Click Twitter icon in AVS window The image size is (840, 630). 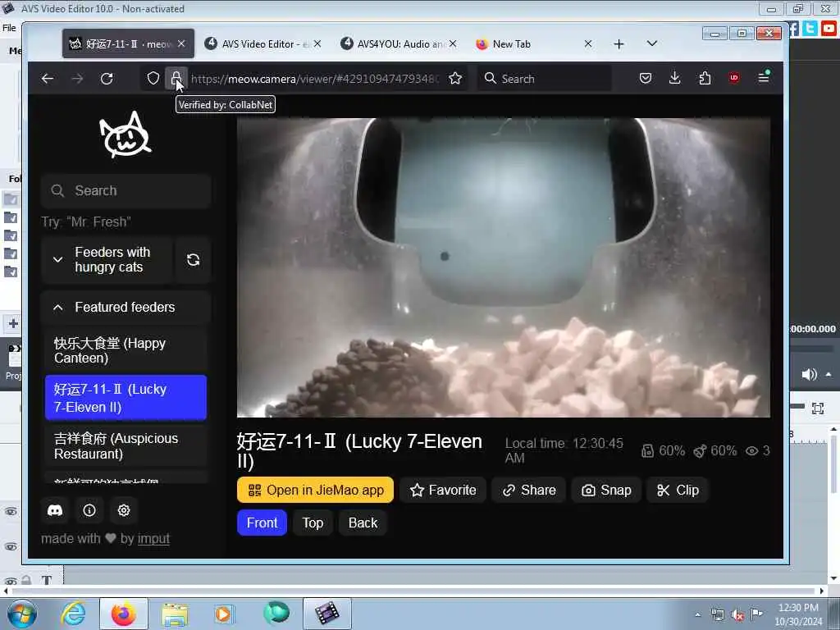pos(810,28)
